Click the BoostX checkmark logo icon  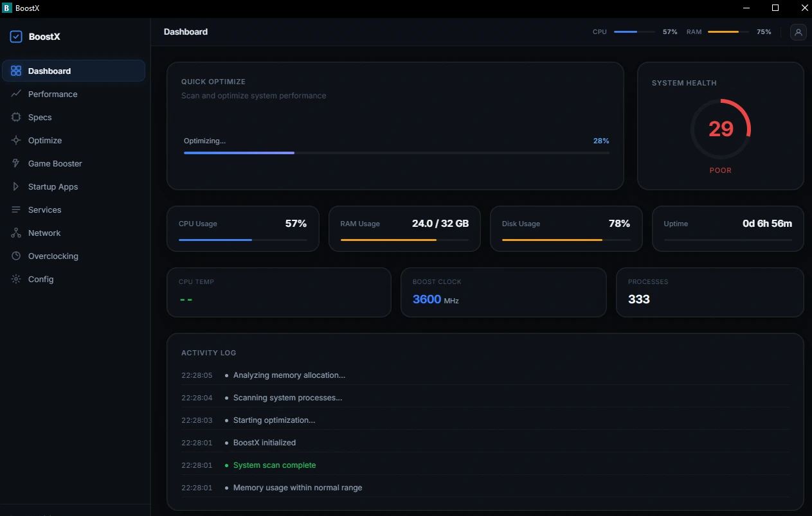(x=16, y=37)
